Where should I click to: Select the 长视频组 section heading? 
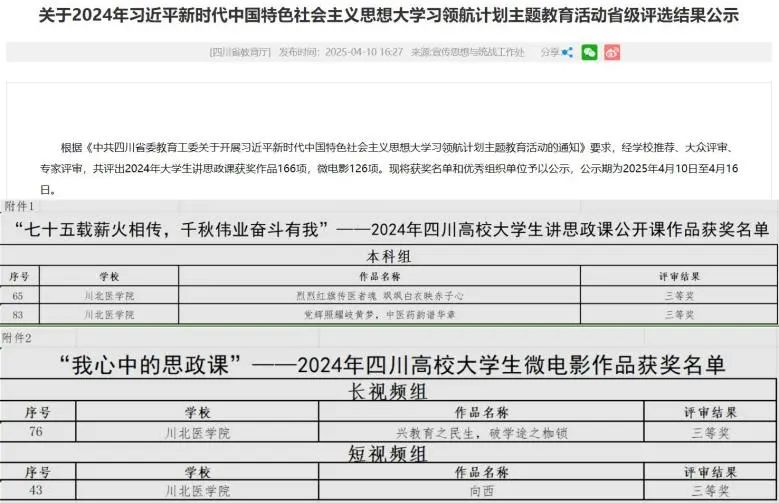tap(389, 390)
